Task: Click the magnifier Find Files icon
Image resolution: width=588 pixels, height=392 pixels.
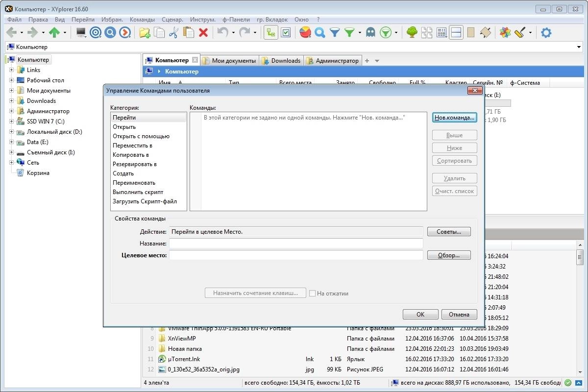Action: [x=320, y=33]
